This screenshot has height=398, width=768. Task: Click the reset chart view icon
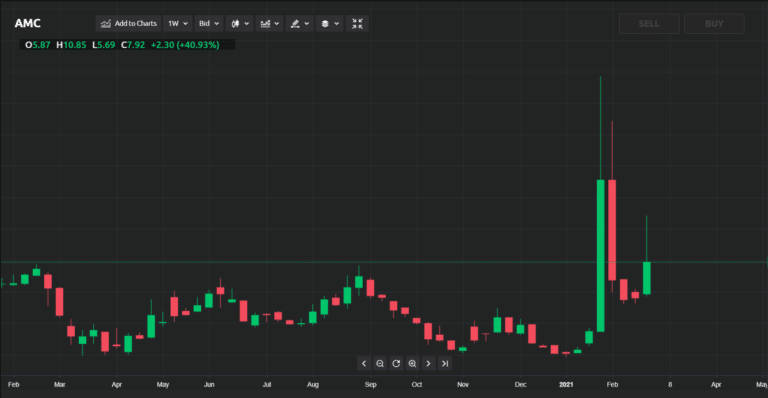point(396,363)
